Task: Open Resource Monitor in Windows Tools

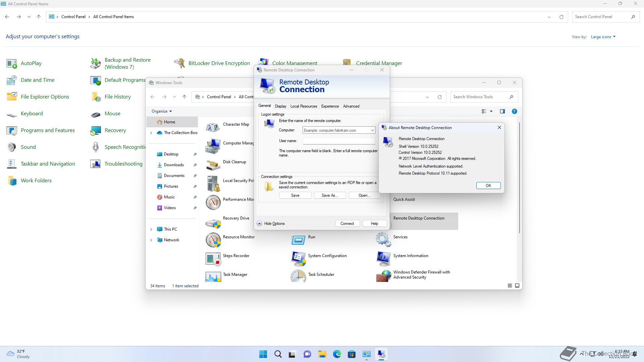Action: click(230, 239)
